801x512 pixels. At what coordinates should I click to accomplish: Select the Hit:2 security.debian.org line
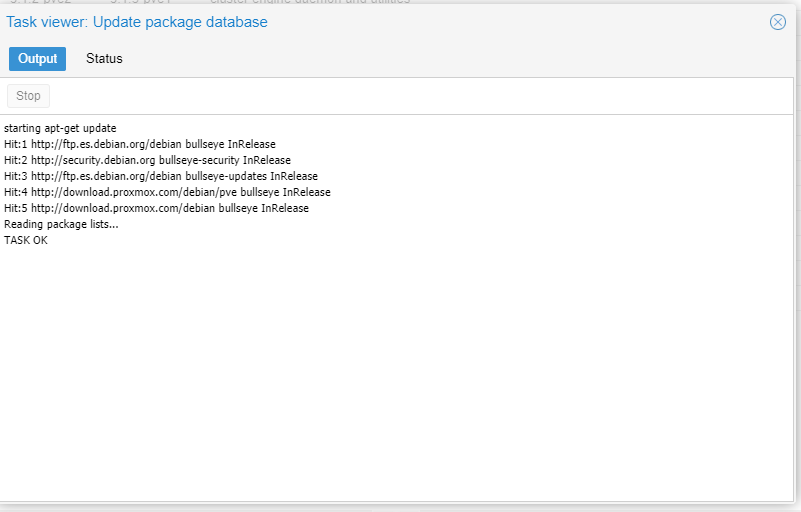coord(147,160)
